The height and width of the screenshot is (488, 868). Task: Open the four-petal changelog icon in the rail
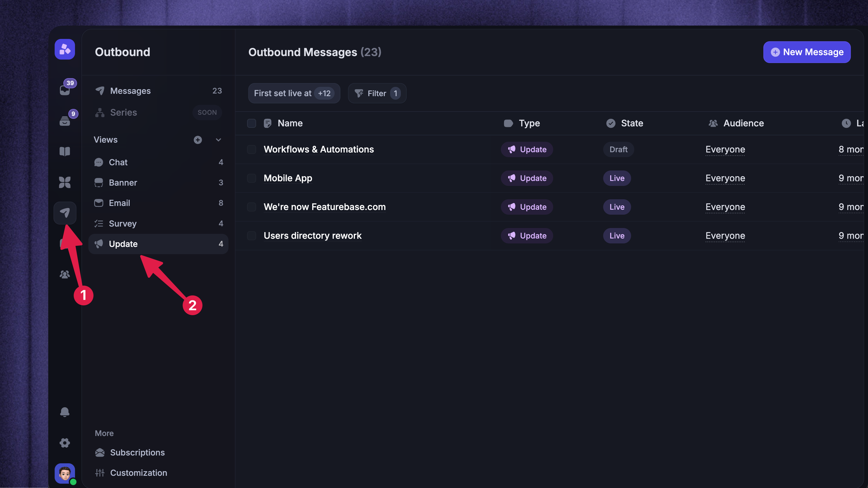pos(65,182)
